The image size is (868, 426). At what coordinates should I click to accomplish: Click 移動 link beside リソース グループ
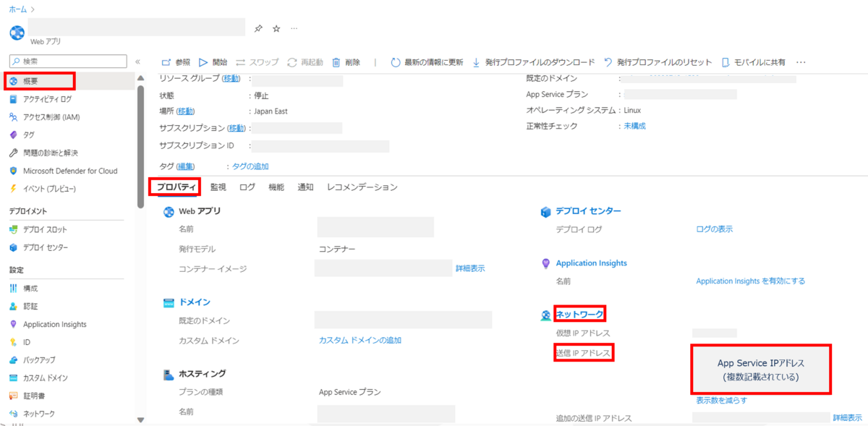click(231, 78)
